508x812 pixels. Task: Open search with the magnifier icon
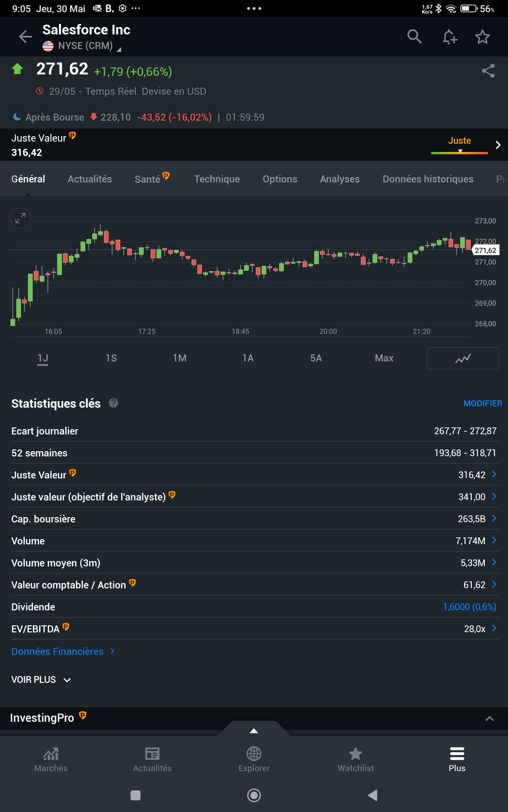click(414, 37)
